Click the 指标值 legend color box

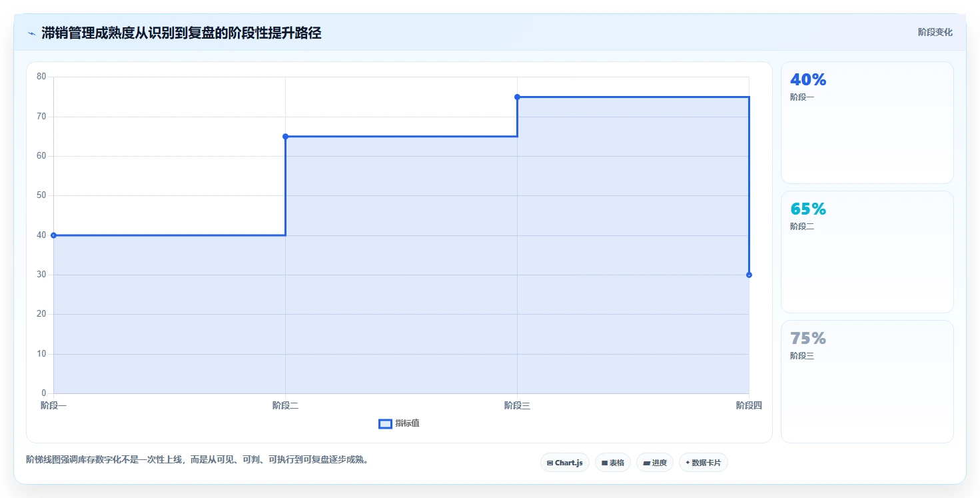point(385,423)
